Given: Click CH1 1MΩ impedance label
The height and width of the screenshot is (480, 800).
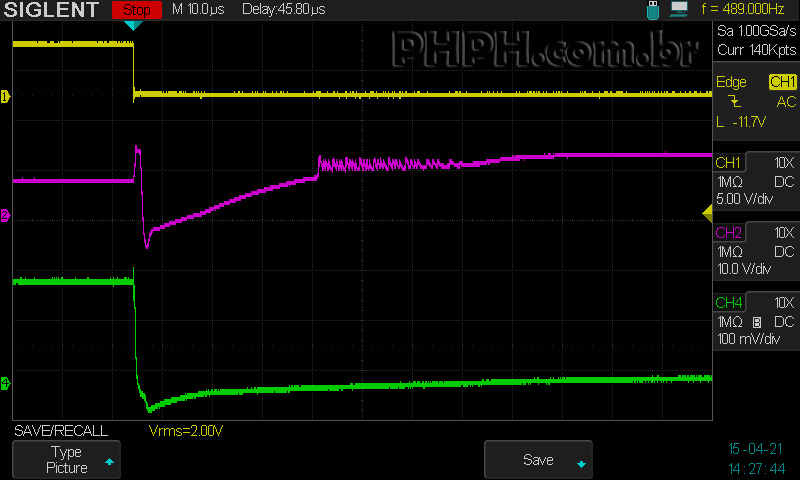Looking at the screenshot, I should pyautogui.click(x=730, y=182).
